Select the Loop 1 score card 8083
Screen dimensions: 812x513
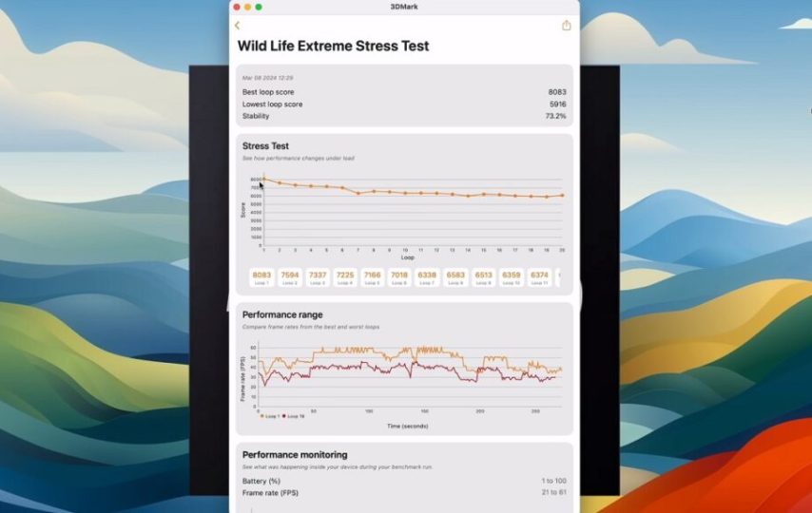[261, 276]
